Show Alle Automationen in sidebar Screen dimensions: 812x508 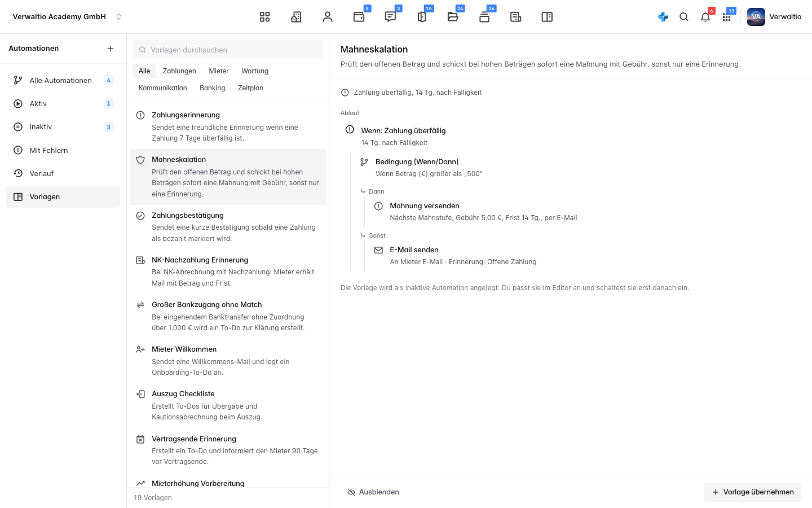coord(63,80)
